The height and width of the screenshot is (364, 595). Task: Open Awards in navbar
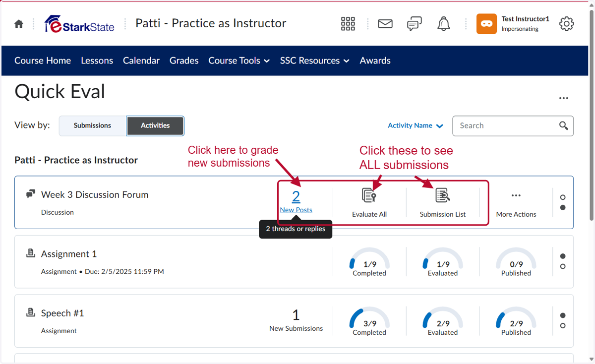tap(375, 61)
